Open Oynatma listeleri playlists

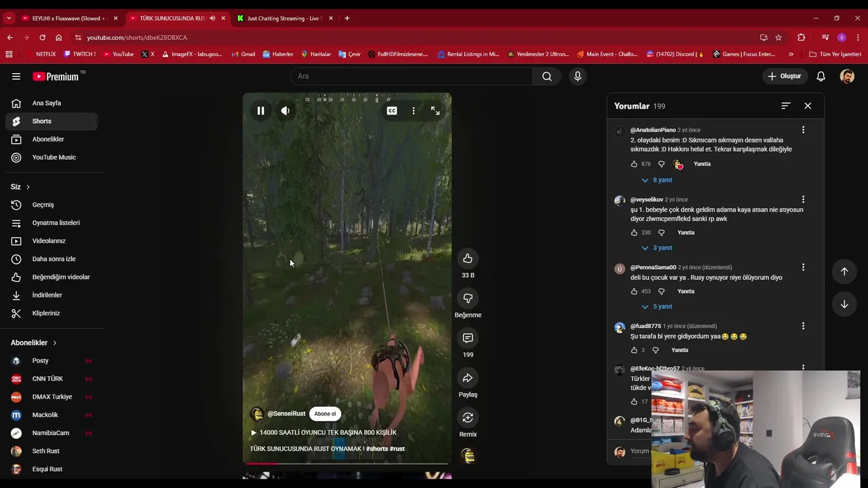tap(52, 223)
